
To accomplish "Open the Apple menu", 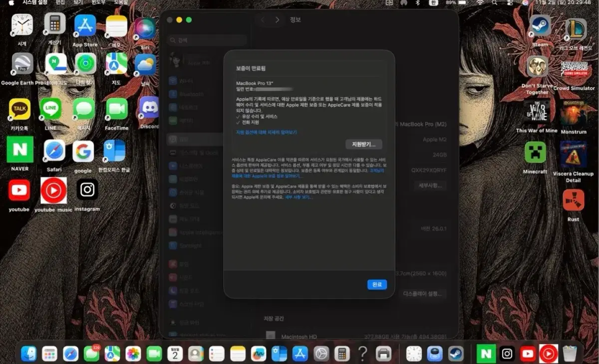I will 11,2.
